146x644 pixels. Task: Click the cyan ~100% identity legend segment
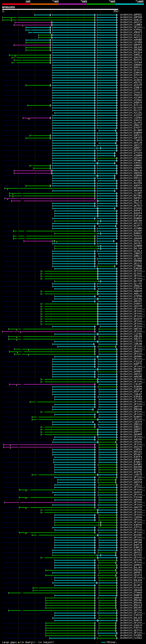(x=130, y=4)
